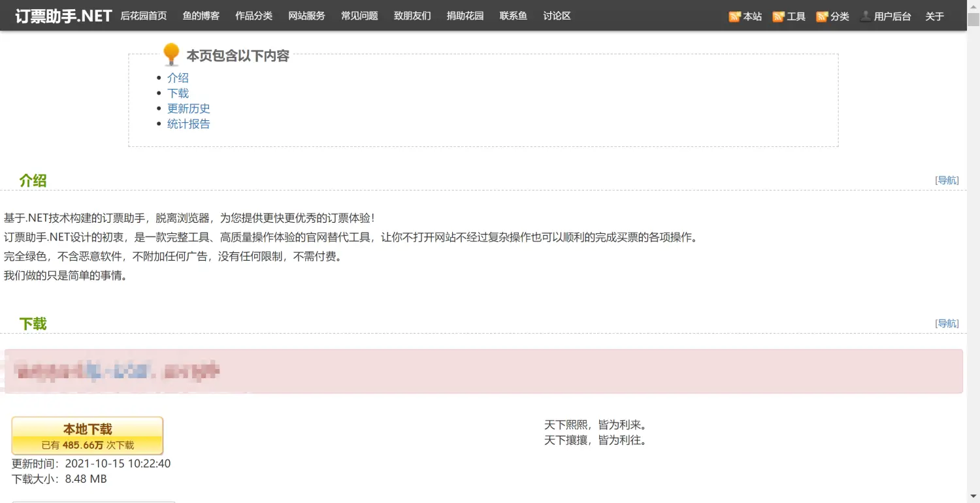Click the 本地下载 download button
This screenshot has height=503, width=980.
88,435
